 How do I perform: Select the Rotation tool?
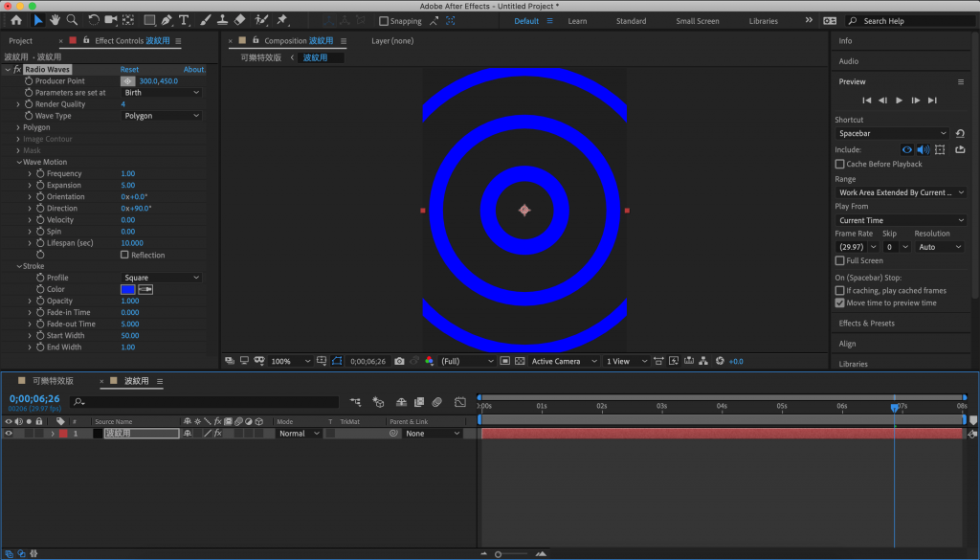[93, 20]
